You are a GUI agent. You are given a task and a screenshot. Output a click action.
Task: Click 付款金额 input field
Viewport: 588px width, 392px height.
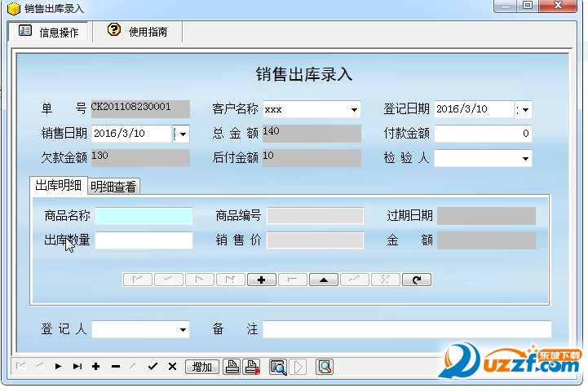[483, 134]
